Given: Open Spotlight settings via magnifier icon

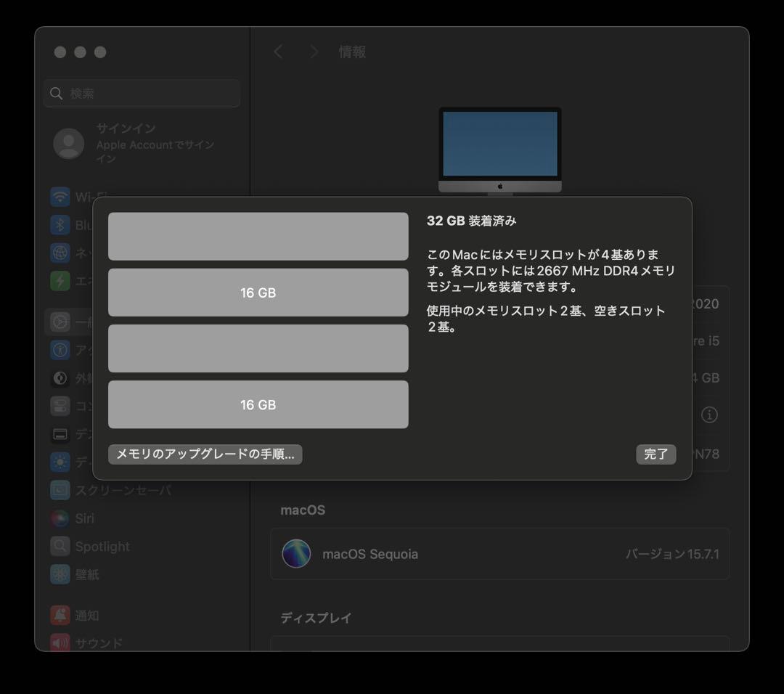Looking at the screenshot, I should coord(60,546).
